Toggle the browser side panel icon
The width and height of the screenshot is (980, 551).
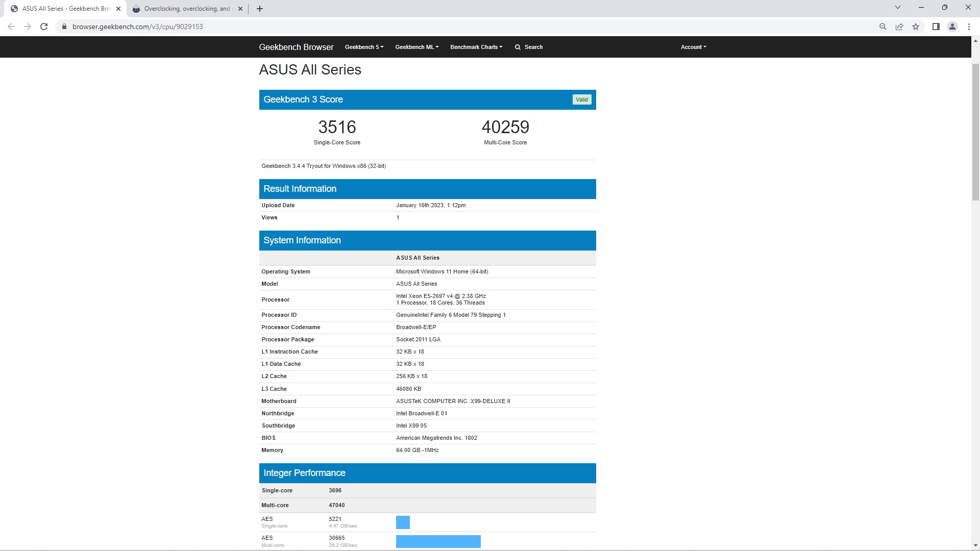[x=936, y=27]
